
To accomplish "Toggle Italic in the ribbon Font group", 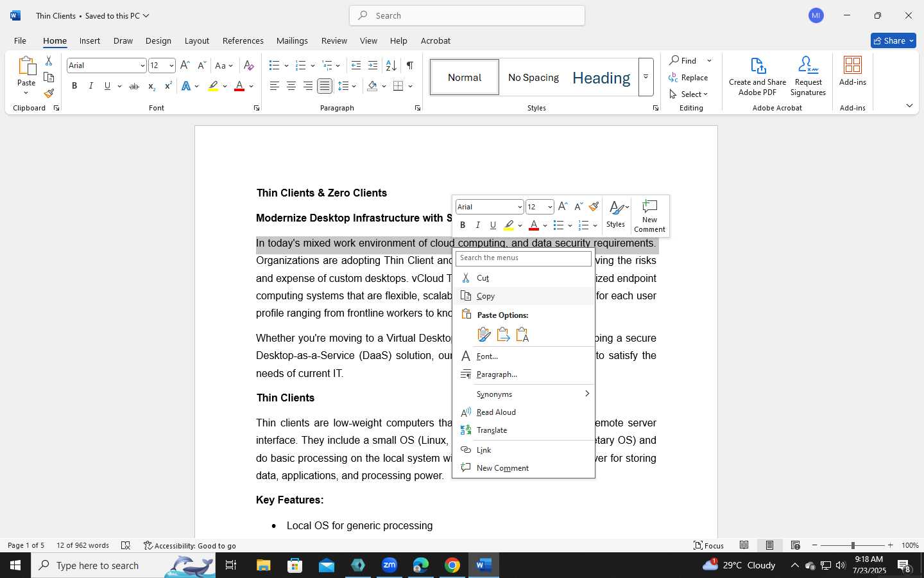I will point(90,86).
